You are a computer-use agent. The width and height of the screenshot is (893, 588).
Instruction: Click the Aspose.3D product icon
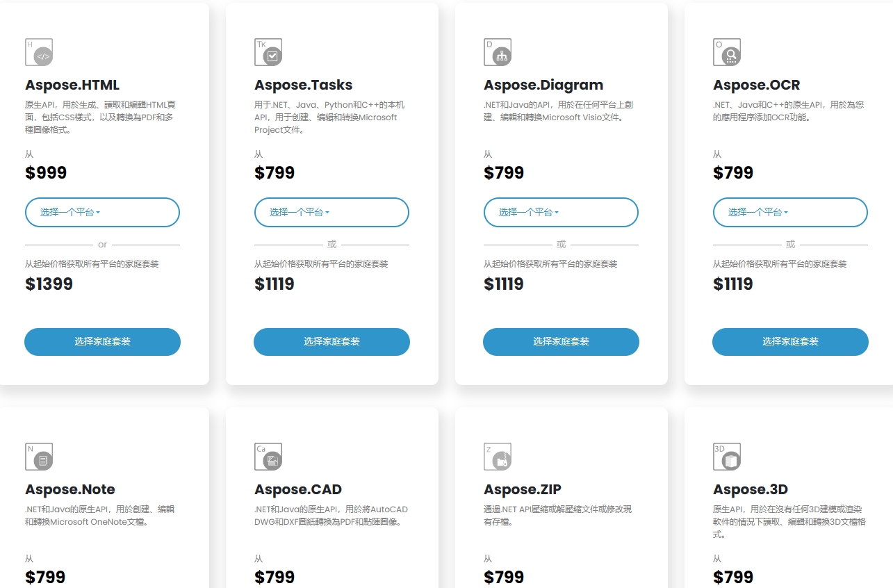(x=727, y=457)
